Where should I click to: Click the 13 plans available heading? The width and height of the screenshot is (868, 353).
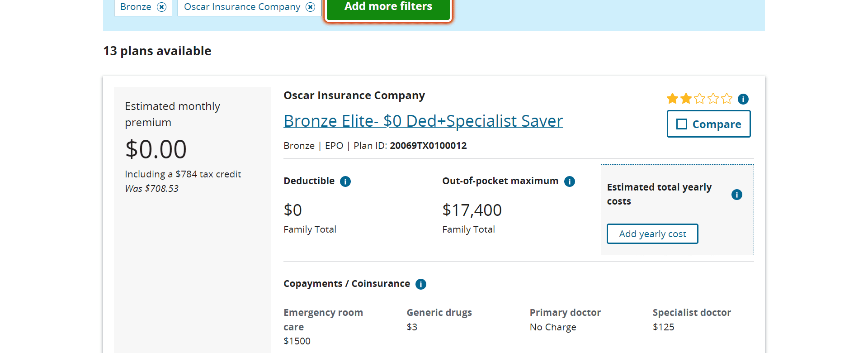(x=157, y=51)
